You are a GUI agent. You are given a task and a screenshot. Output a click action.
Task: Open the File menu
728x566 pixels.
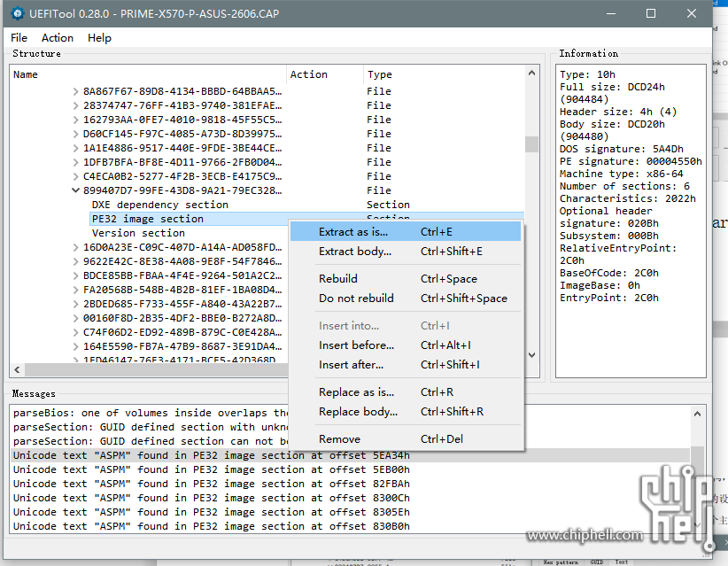[x=19, y=37]
